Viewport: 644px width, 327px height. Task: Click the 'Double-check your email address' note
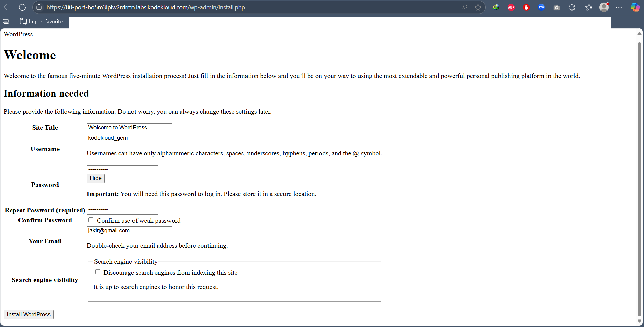coord(157,246)
